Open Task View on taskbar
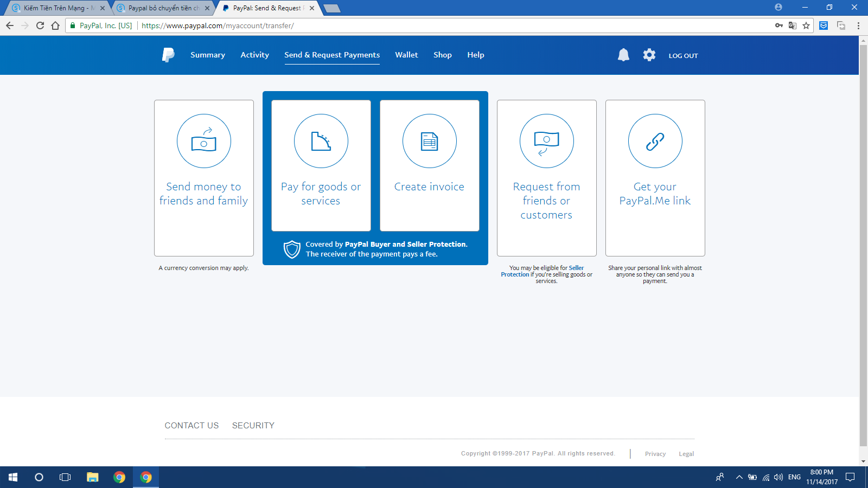The height and width of the screenshot is (488, 868). [x=65, y=477]
